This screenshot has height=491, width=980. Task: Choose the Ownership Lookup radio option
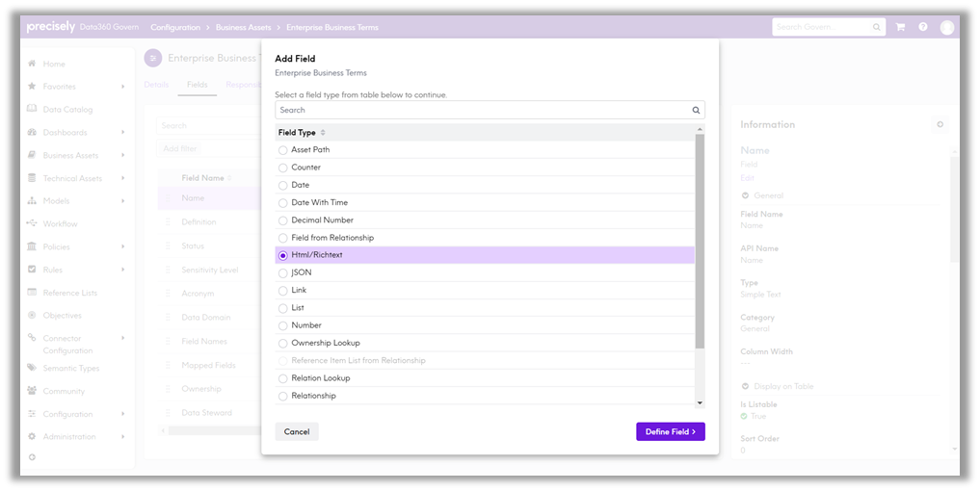click(282, 344)
